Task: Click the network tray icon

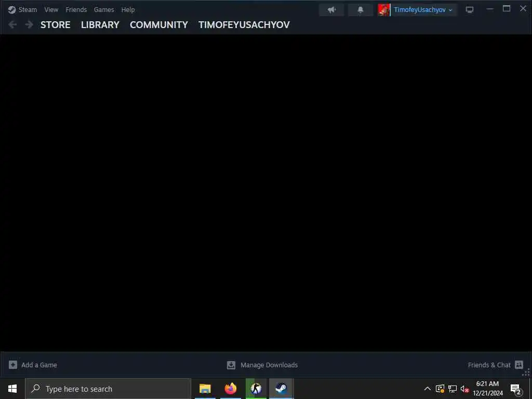Action: (x=453, y=389)
